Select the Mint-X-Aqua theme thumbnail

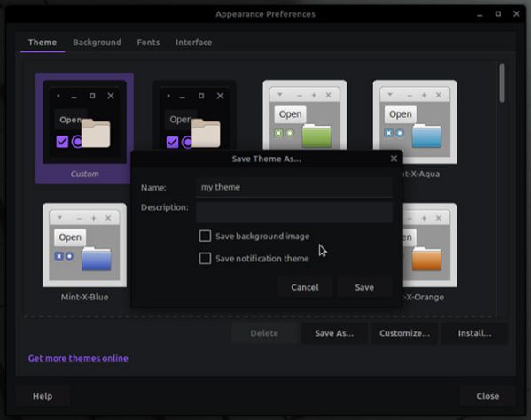tap(415, 122)
